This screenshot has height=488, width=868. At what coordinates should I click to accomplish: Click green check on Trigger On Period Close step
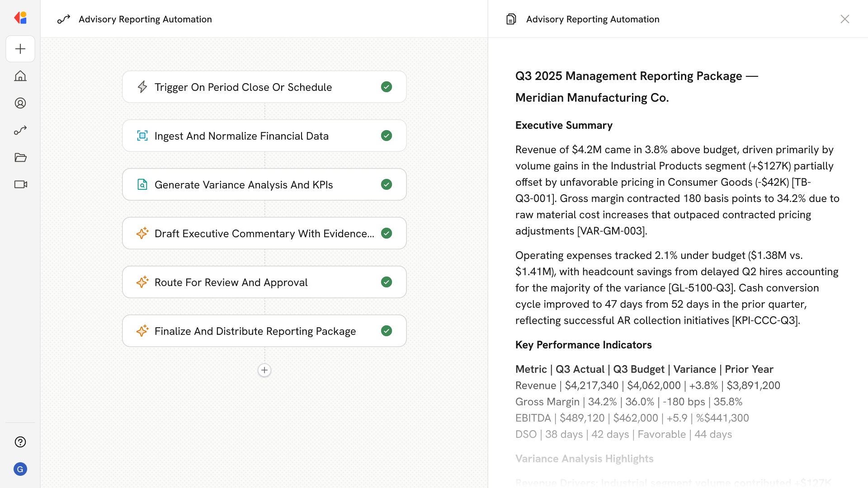point(387,87)
